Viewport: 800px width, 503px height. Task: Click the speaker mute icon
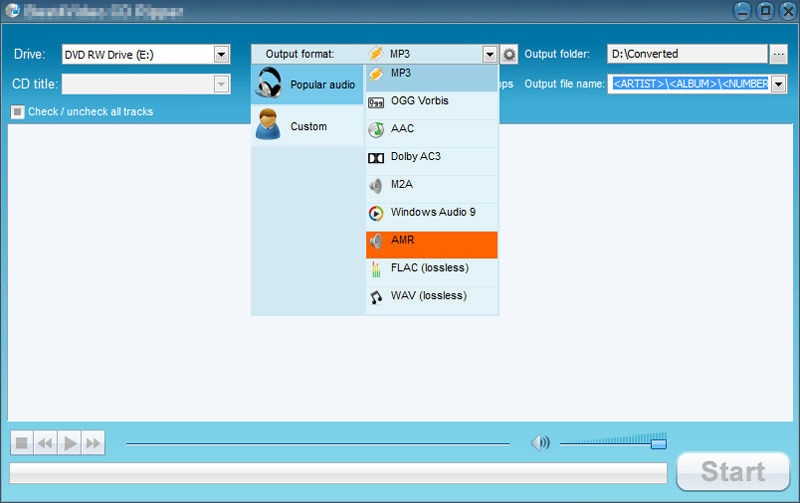coord(540,443)
